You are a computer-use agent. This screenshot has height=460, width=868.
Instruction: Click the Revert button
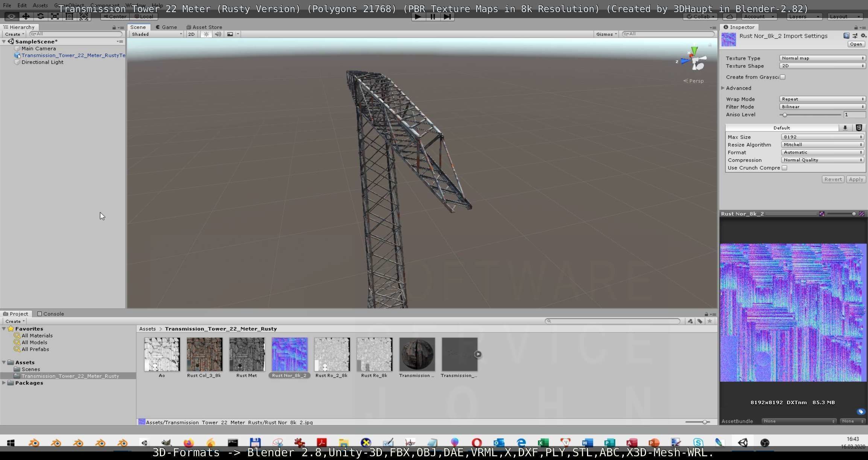click(833, 180)
